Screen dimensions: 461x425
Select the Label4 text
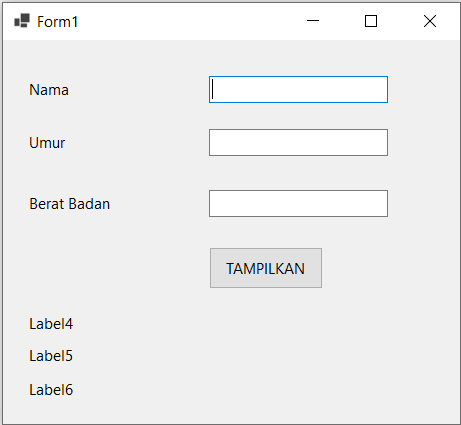coord(51,324)
